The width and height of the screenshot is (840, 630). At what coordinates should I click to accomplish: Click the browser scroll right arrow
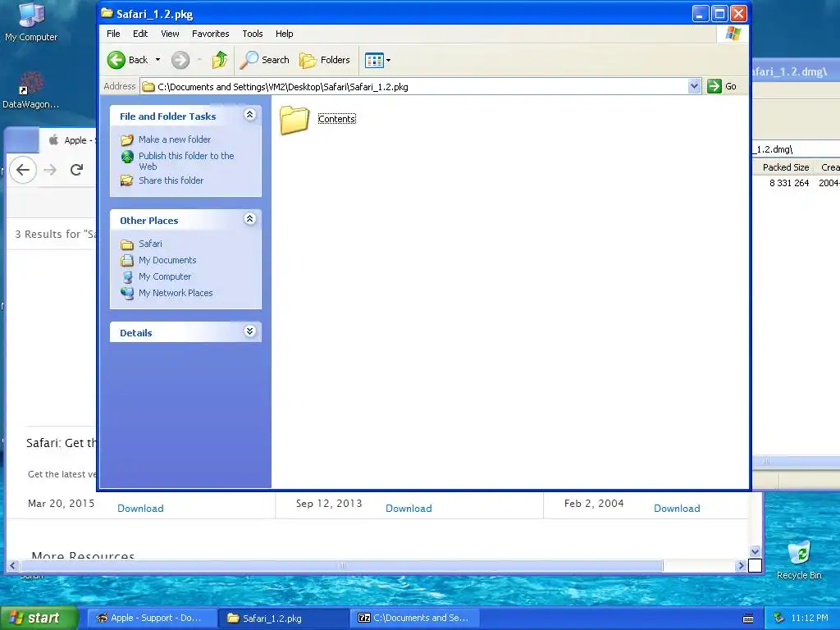(741, 566)
